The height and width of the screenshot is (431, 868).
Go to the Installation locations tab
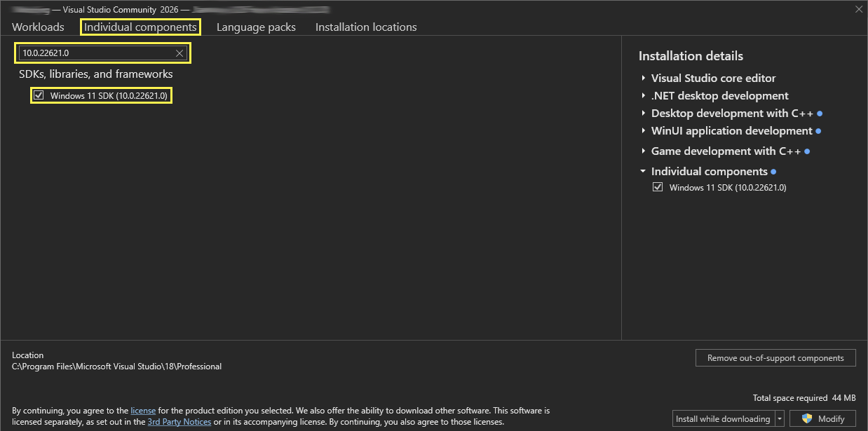point(366,27)
